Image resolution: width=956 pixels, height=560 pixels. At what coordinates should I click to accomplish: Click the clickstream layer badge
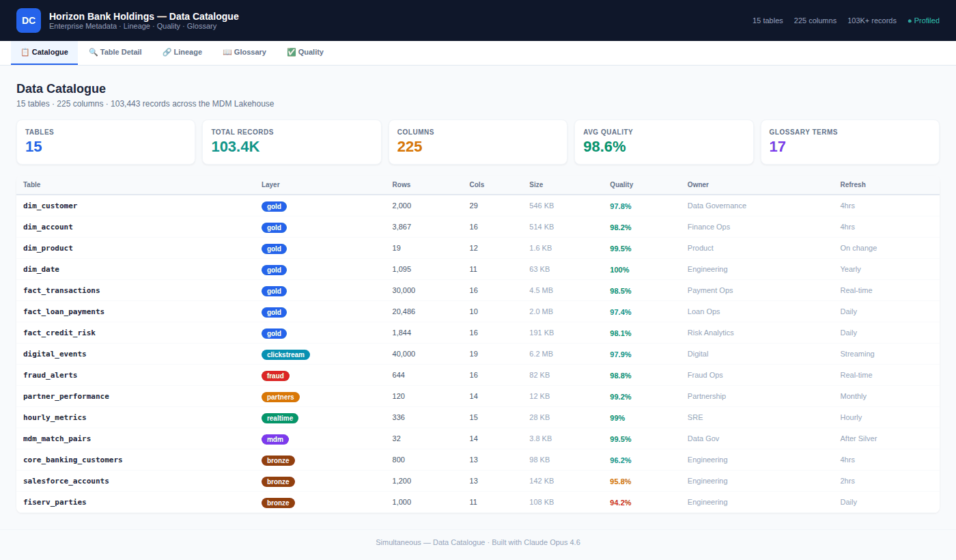click(x=285, y=355)
